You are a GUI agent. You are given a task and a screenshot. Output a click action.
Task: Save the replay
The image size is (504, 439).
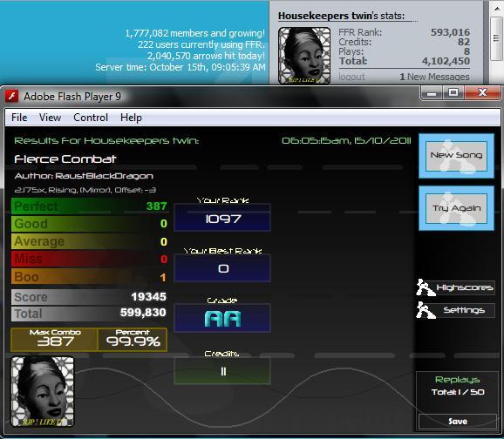458,421
